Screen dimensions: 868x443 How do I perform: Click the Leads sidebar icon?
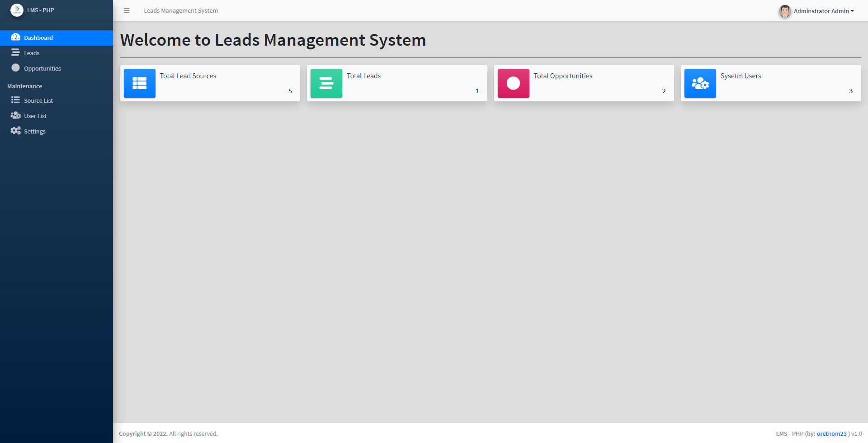coord(15,52)
